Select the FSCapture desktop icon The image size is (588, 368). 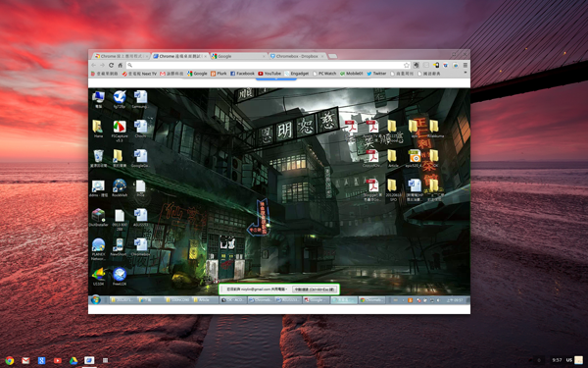(x=120, y=131)
